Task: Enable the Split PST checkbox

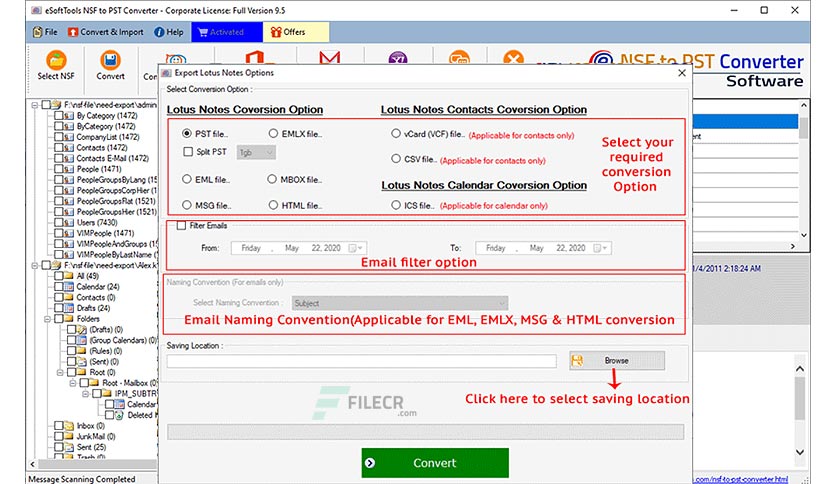Action: [188, 152]
